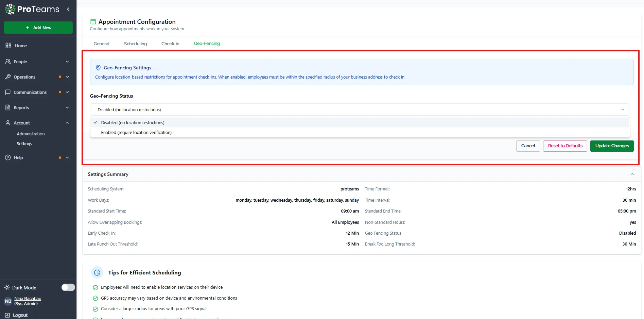Collapse the Account section chevron
The height and width of the screenshot is (319, 644).
67,123
